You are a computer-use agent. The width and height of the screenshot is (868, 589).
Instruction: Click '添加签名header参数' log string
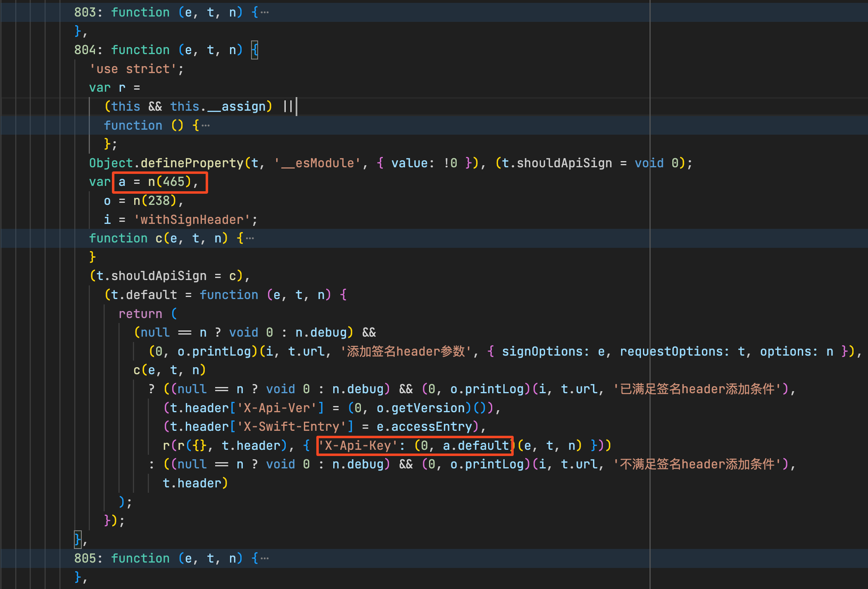[x=406, y=351]
